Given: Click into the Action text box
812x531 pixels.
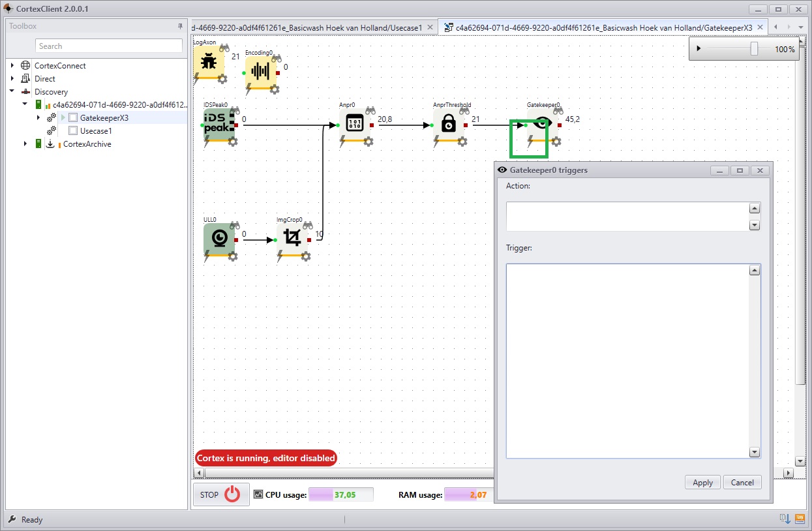Looking at the screenshot, I should point(628,216).
